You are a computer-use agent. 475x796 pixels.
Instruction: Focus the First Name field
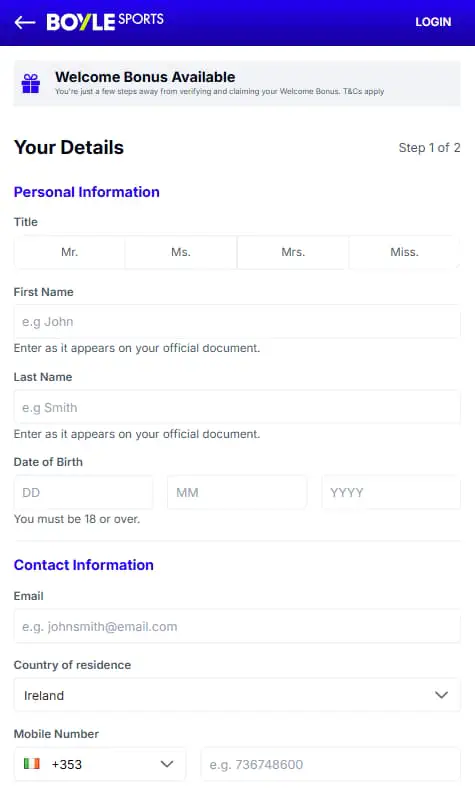tap(237, 321)
